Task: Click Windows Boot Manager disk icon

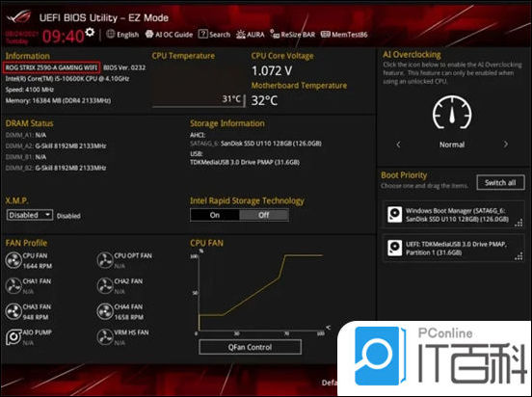Action: [395, 215]
